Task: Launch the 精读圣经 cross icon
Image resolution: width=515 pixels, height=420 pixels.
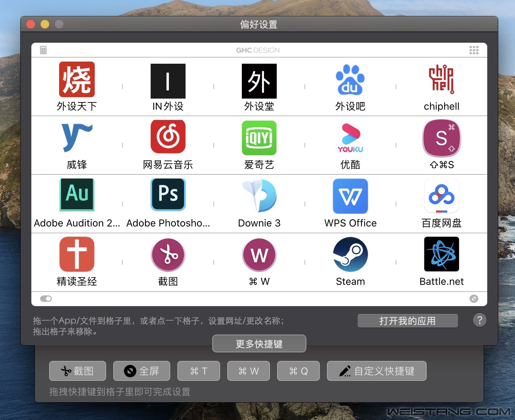Action: pos(77,254)
